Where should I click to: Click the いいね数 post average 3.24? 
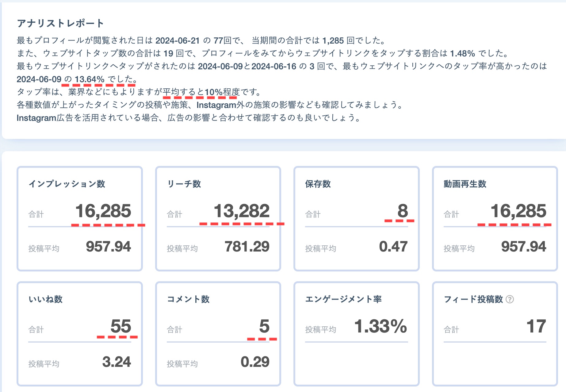click(x=117, y=362)
